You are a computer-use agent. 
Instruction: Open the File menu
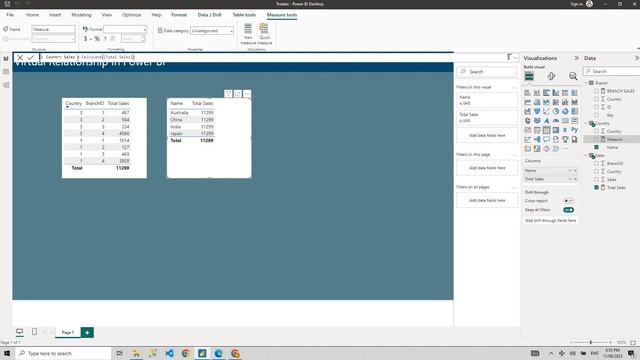pos(10,15)
